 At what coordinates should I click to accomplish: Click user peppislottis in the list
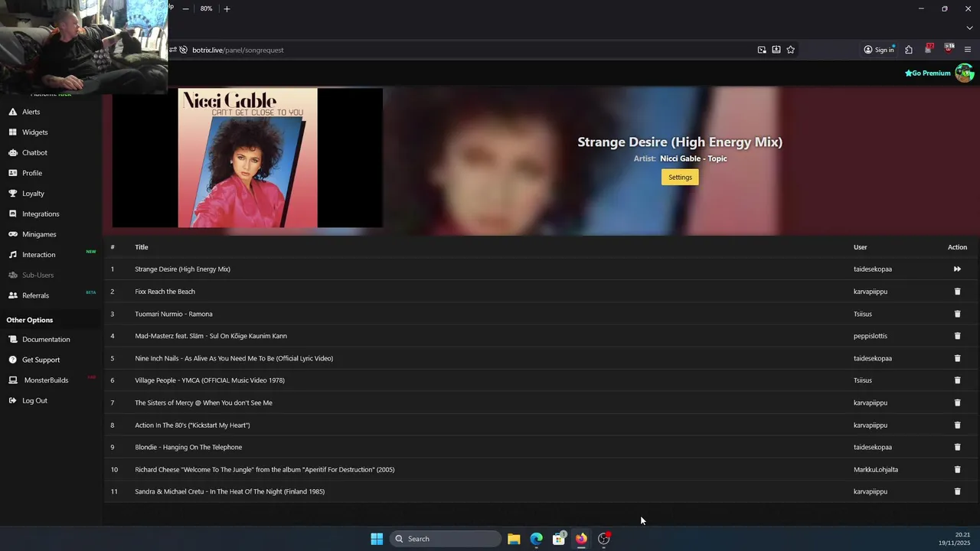pos(871,336)
